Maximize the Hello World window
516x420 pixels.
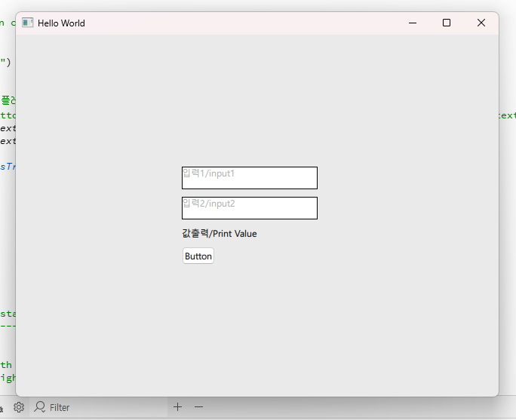point(447,23)
